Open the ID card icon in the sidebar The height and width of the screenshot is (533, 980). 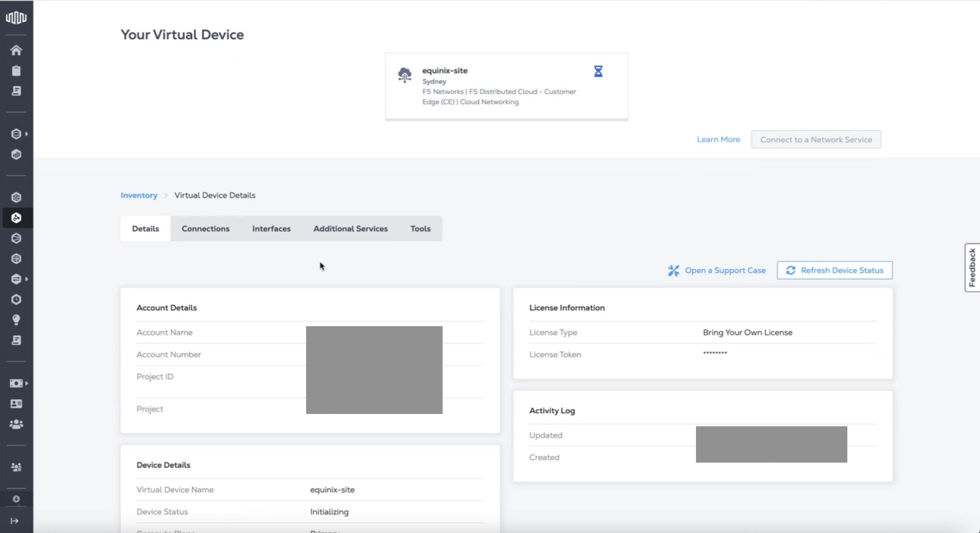[16, 404]
